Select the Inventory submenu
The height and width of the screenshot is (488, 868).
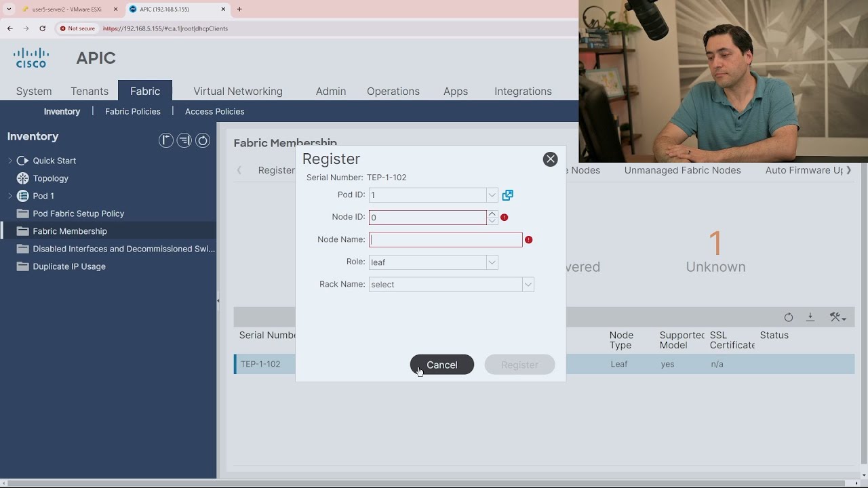[x=62, y=111]
